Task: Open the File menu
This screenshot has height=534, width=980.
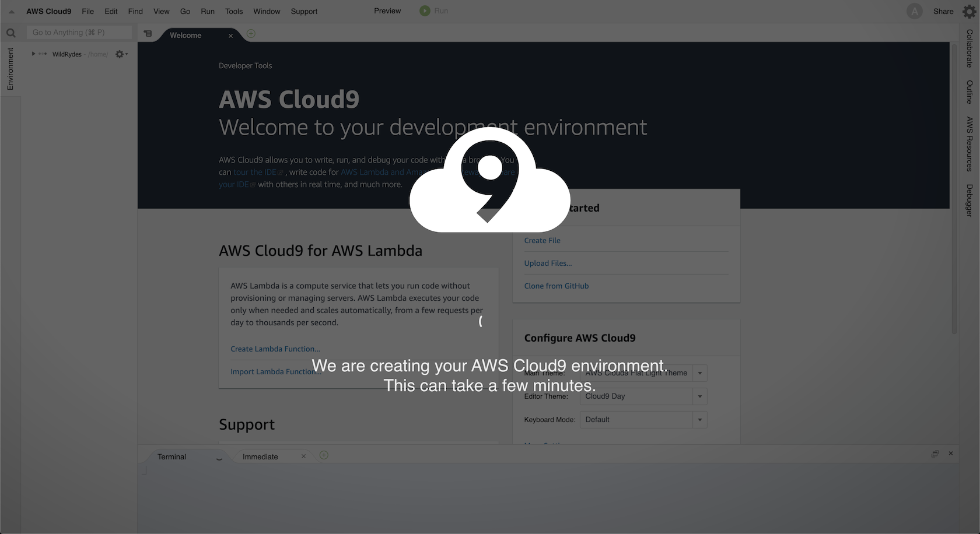Action: (x=87, y=11)
